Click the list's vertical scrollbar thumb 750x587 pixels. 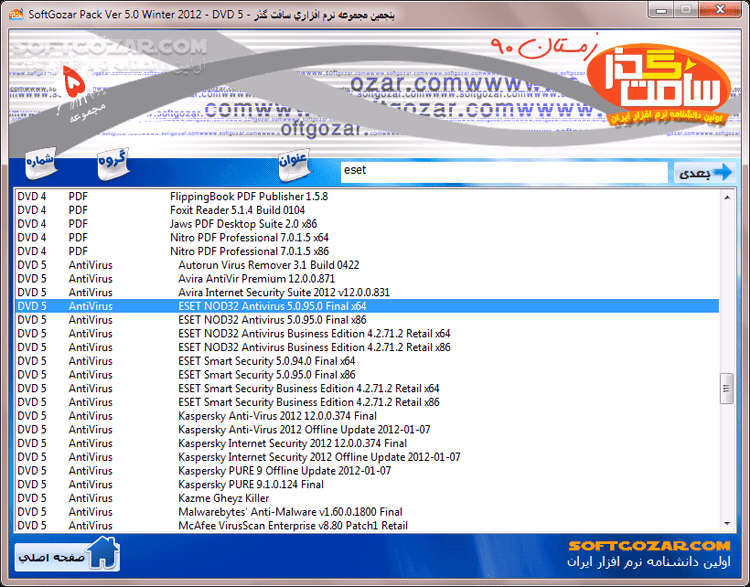click(x=726, y=386)
